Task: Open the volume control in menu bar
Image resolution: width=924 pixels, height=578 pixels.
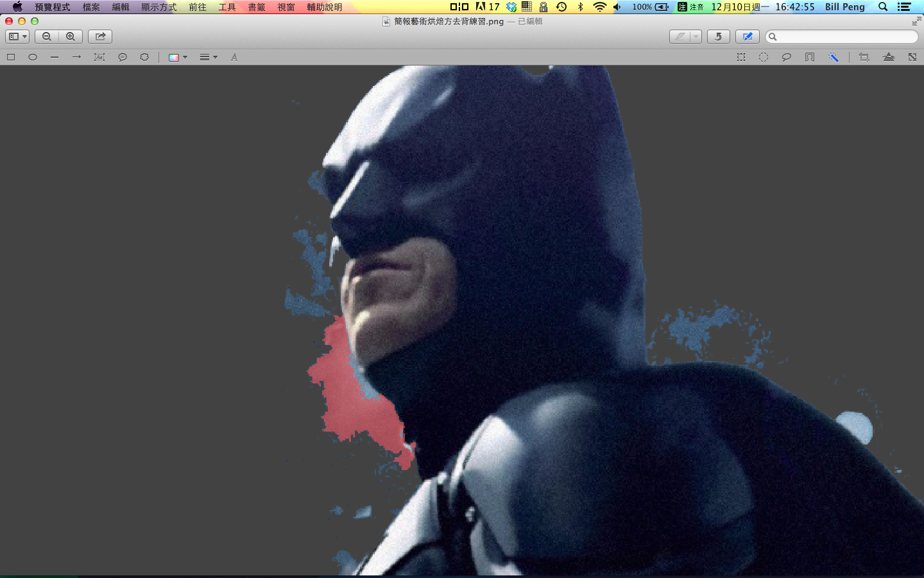Action: 617,7
